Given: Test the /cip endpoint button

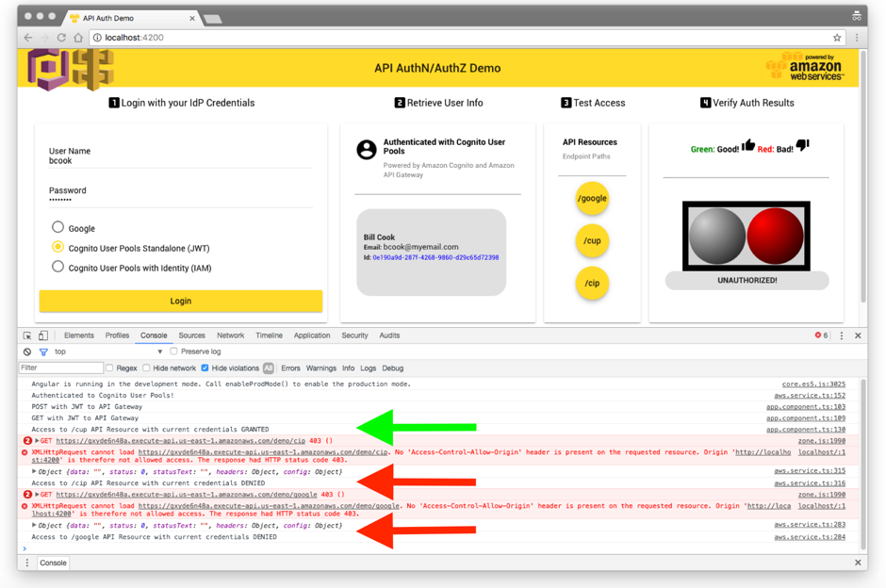Looking at the screenshot, I should [592, 283].
